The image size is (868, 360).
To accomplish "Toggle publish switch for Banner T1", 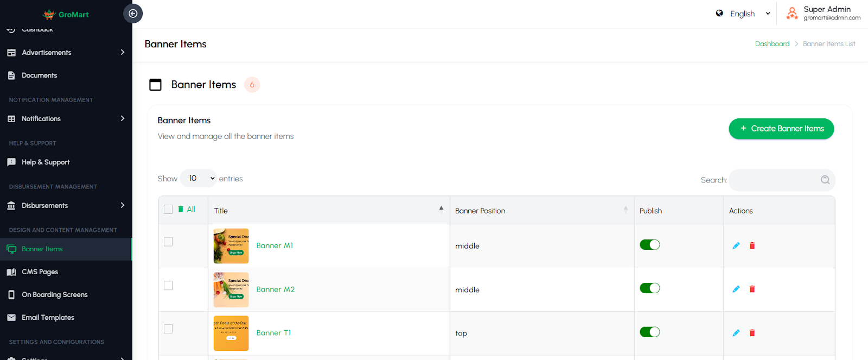I will click(x=649, y=332).
